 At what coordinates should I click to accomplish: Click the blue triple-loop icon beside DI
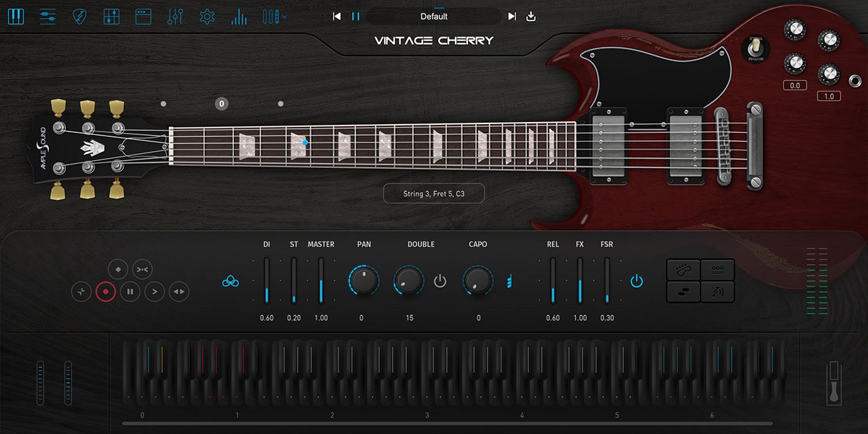tap(231, 281)
